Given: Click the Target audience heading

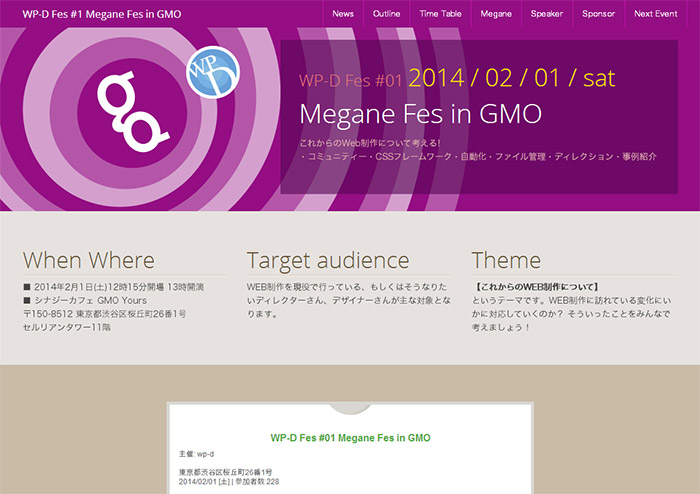Looking at the screenshot, I should 328,261.
